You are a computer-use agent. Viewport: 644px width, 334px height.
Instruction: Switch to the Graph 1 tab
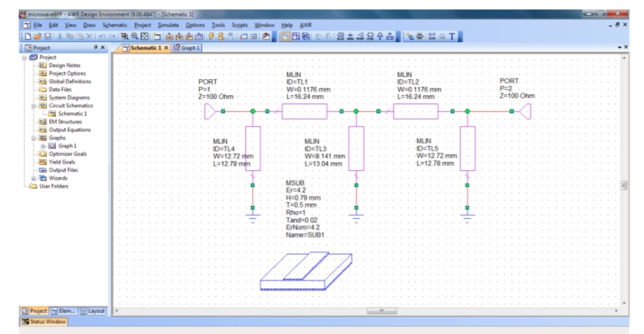pos(187,48)
